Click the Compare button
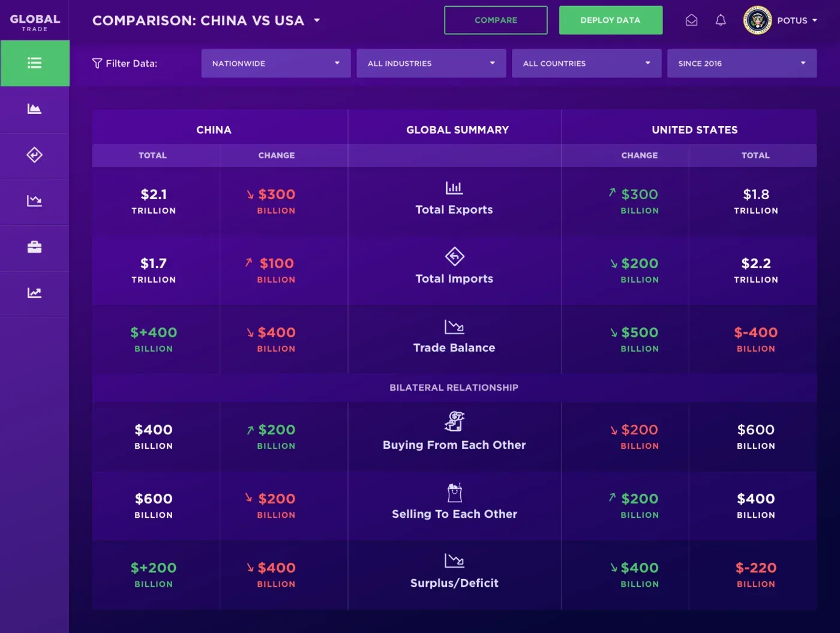Screen dimensions: 840x633 (x=496, y=20)
